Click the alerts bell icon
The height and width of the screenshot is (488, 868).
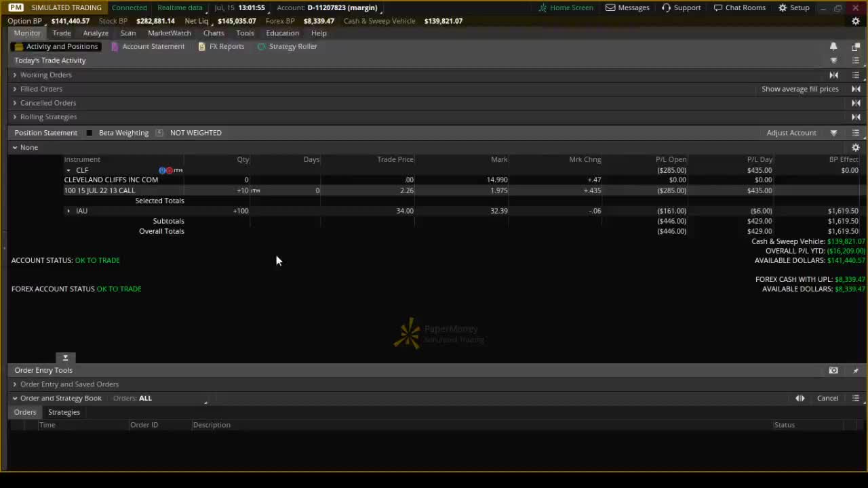tap(833, 46)
